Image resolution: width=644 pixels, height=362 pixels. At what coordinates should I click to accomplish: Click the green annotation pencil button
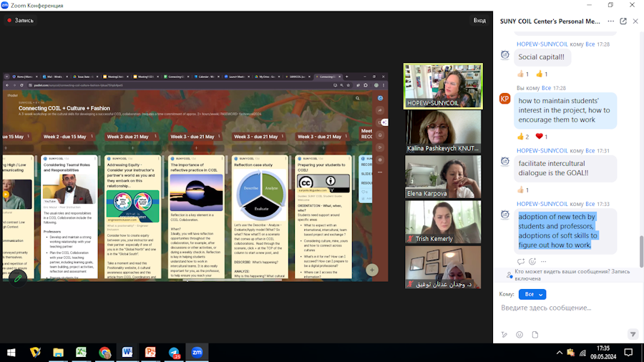tap(18, 278)
